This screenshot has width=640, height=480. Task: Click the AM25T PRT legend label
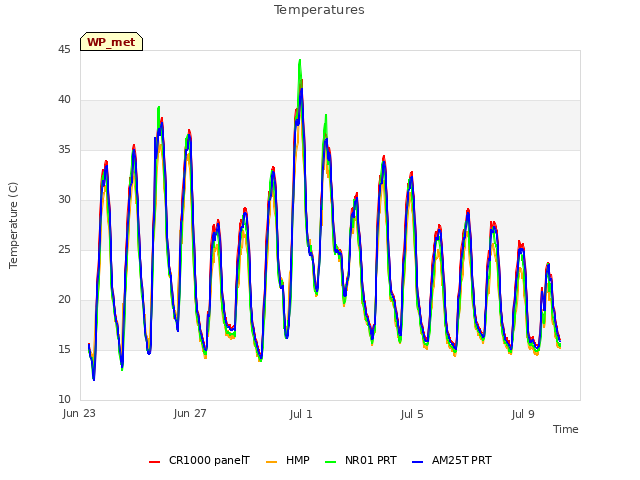coord(462,460)
